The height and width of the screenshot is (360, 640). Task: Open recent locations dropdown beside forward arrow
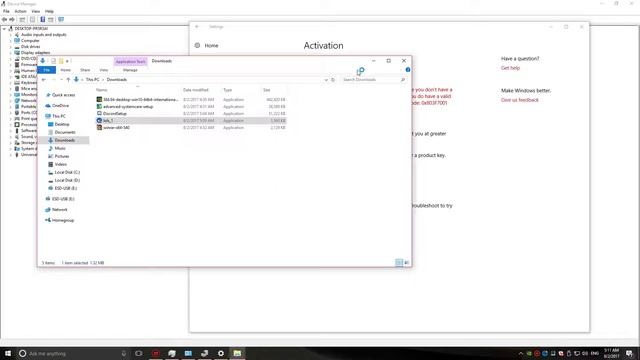pyautogui.click(x=62, y=80)
